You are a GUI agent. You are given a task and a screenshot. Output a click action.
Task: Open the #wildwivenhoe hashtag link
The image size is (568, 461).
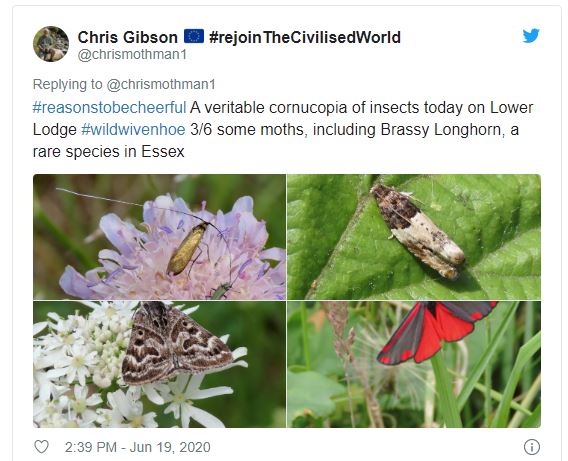(133, 130)
